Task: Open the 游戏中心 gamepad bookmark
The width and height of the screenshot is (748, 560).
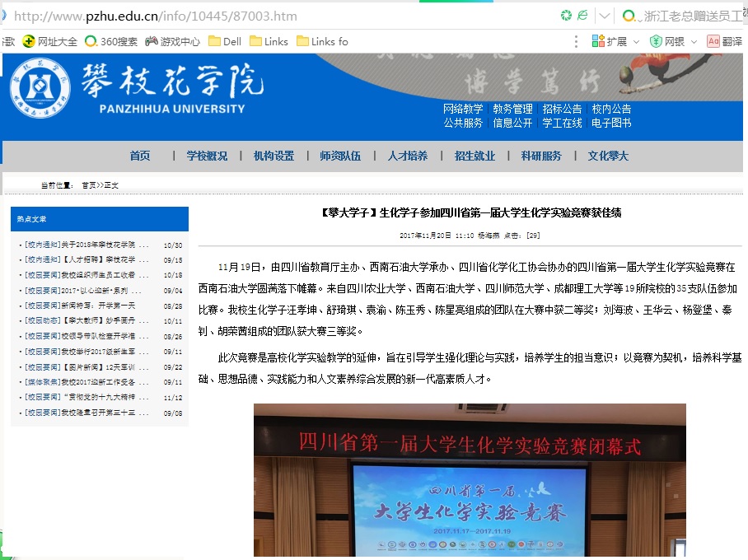Action: click(172, 41)
